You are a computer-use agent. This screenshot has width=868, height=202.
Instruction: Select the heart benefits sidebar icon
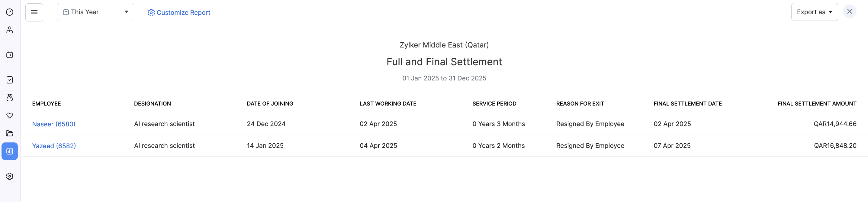[10, 116]
